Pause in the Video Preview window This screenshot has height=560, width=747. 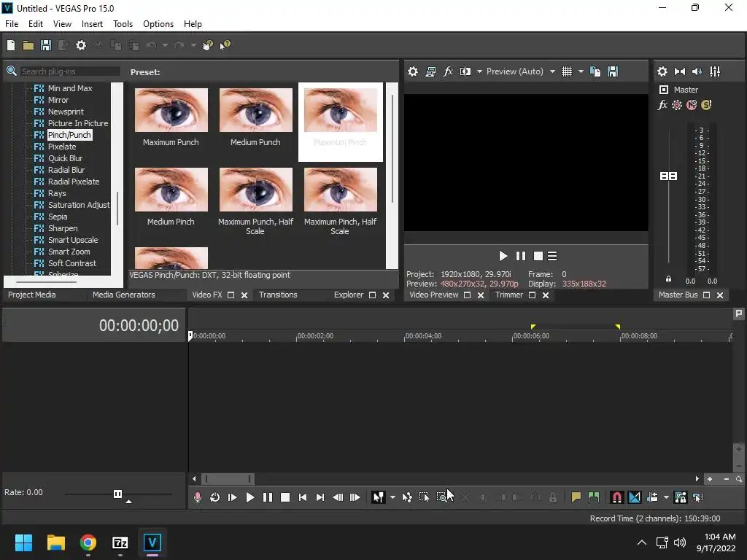point(521,256)
